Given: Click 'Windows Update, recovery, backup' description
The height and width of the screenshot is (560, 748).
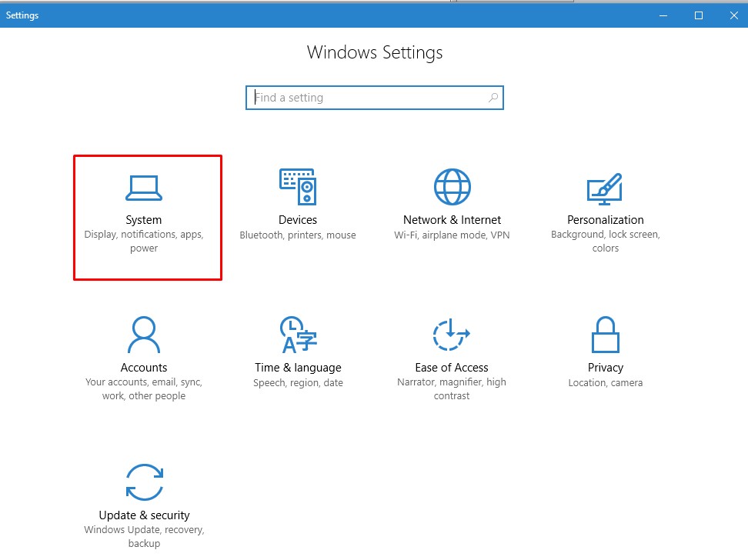Looking at the screenshot, I should (x=144, y=537).
